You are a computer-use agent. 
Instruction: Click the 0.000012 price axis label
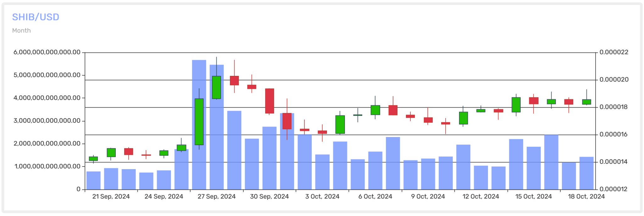pyautogui.click(x=614, y=189)
